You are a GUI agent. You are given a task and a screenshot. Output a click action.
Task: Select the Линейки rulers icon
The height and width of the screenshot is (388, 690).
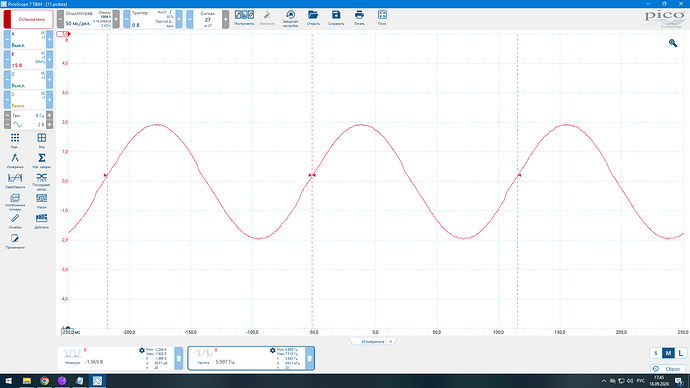tap(15, 221)
